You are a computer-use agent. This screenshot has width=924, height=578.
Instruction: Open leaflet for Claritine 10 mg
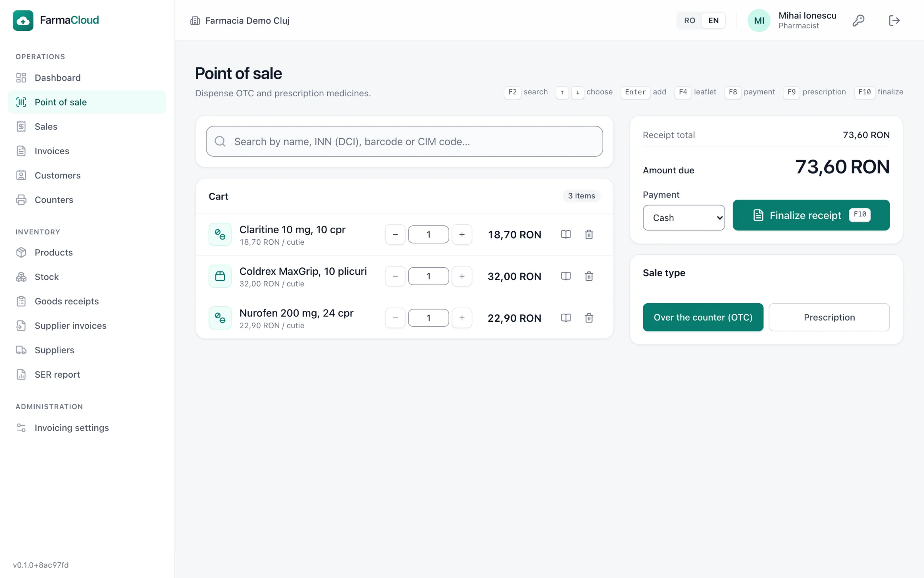click(x=566, y=234)
